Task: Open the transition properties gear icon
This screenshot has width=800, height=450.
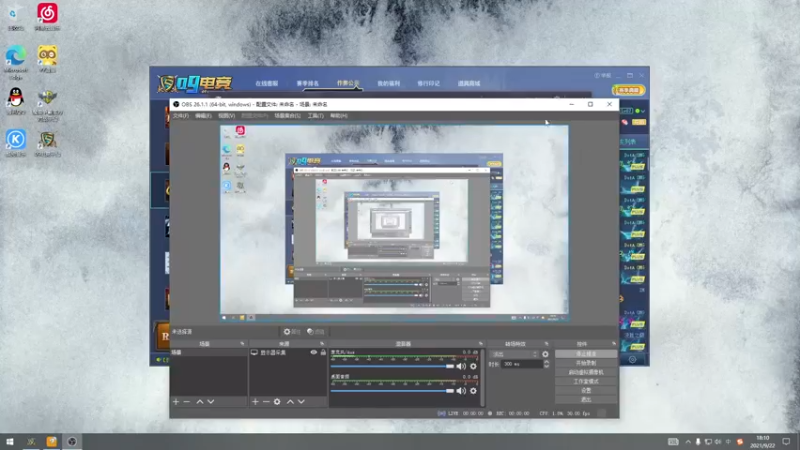Action: click(x=545, y=354)
